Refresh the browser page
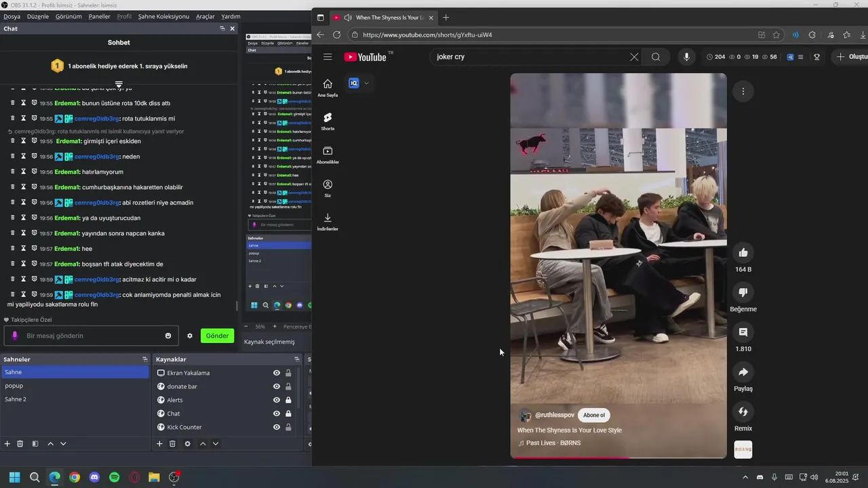 [337, 35]
